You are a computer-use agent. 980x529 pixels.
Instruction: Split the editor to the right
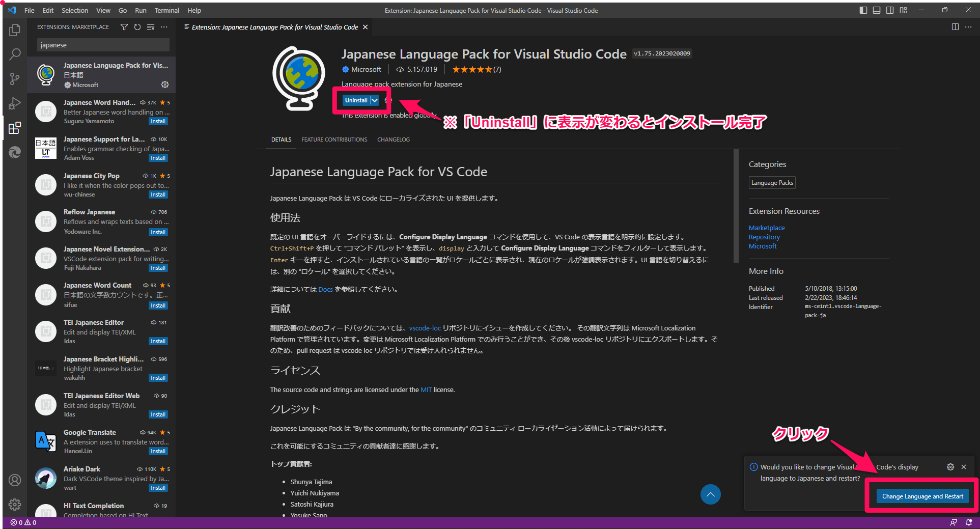[x=955, y=27]
